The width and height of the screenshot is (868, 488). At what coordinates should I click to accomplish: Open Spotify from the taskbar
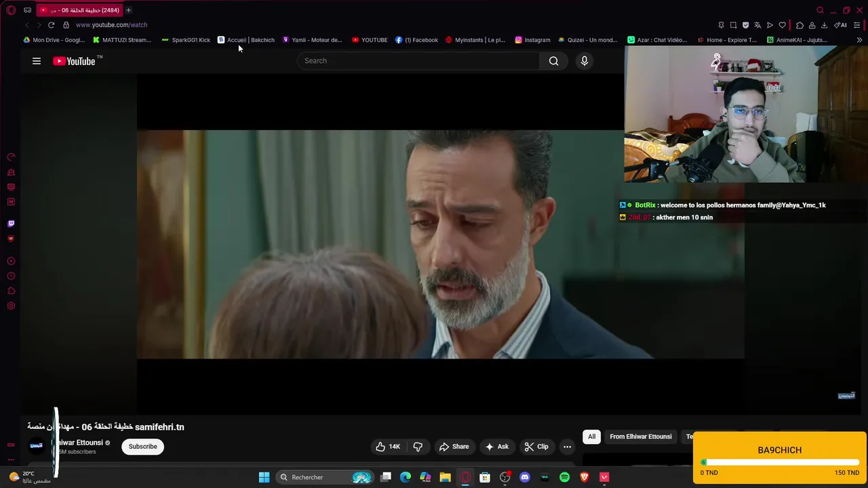[564, 477]
